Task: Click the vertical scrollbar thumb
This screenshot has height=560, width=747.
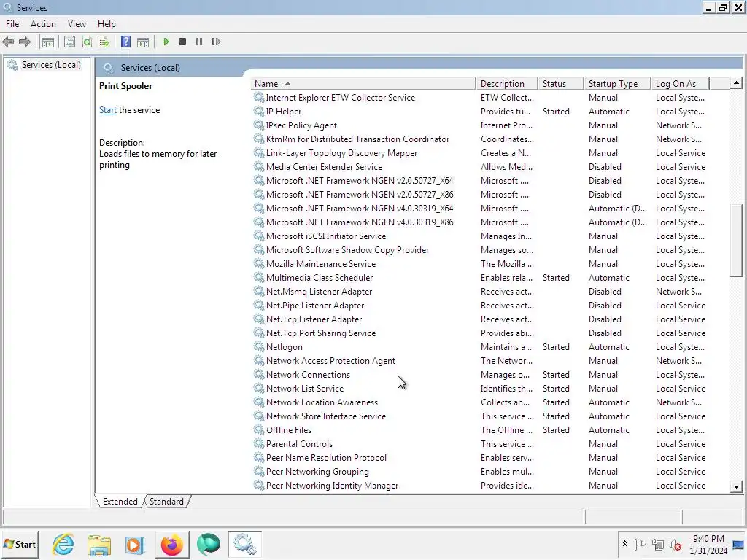Action: [x=736, y=241]
